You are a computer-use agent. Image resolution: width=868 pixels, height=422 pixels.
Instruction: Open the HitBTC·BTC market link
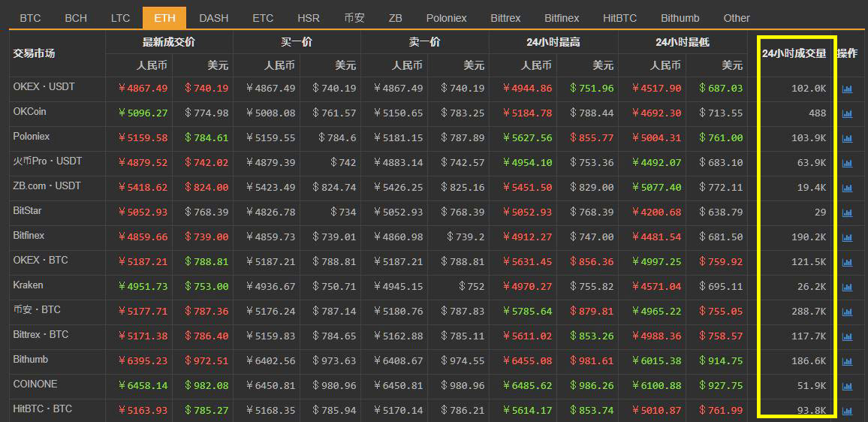[x=43, y=408]
